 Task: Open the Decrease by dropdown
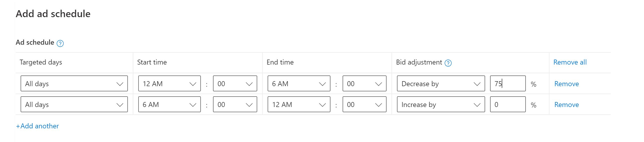tap(441, 83)
